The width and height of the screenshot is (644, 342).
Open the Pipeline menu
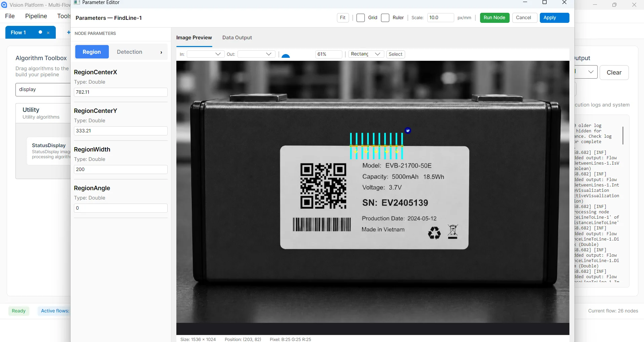(x=36, y=16)
